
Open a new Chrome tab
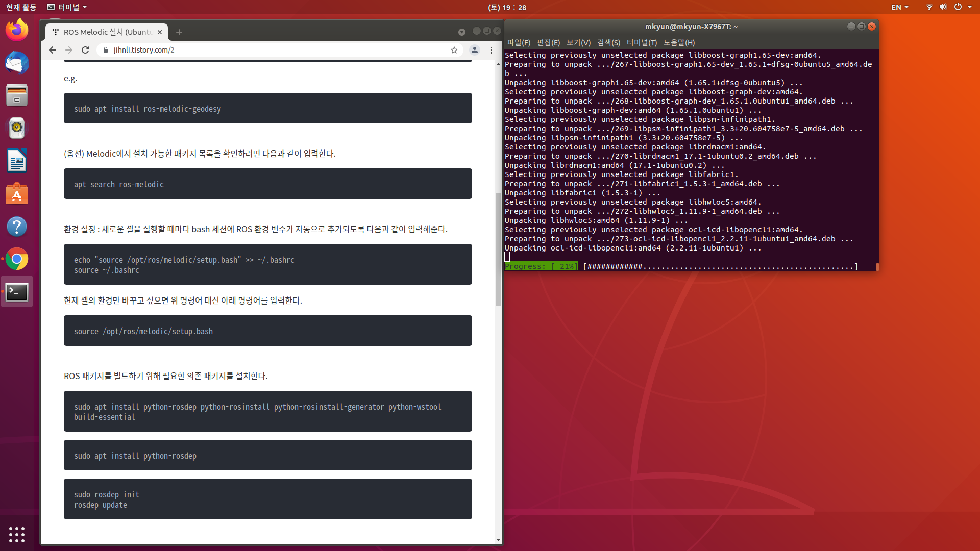pos(179,32)
